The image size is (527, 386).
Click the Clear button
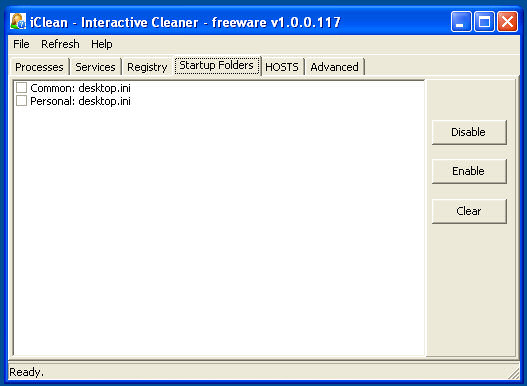pos(469,211)
